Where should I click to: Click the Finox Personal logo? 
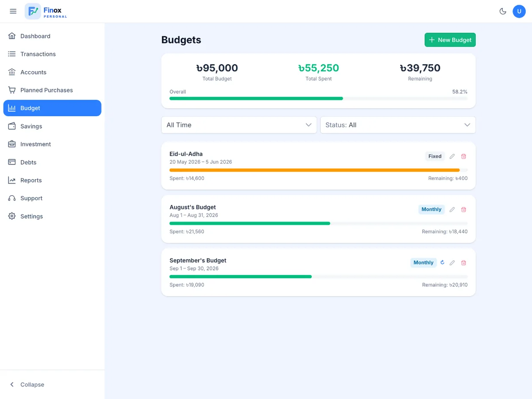coord(46,12)
